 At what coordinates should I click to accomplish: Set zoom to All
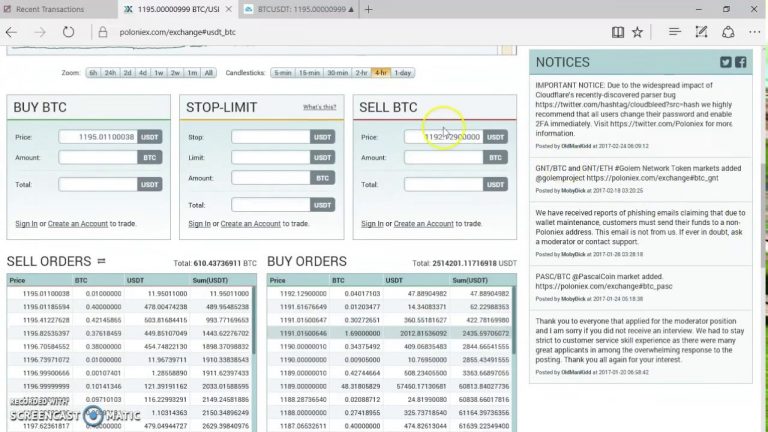[x=209, y=72]
